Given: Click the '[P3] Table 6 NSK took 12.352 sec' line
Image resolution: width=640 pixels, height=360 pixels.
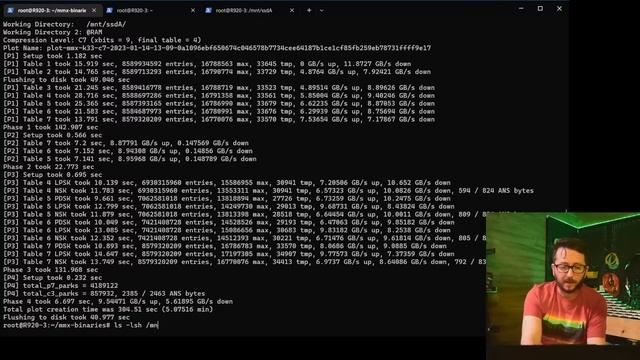Looking at the screenshot, I should tap(244, 238).
